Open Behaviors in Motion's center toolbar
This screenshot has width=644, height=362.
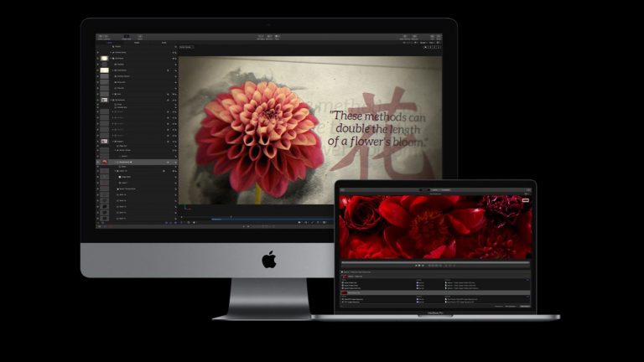tap(270, 37)
